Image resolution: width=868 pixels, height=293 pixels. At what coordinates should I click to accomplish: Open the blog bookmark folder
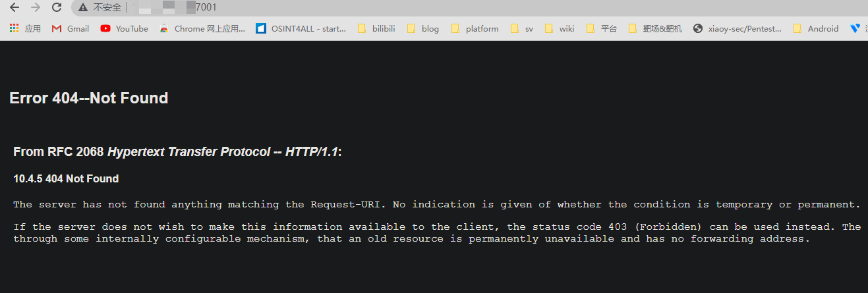click(422, 28)
